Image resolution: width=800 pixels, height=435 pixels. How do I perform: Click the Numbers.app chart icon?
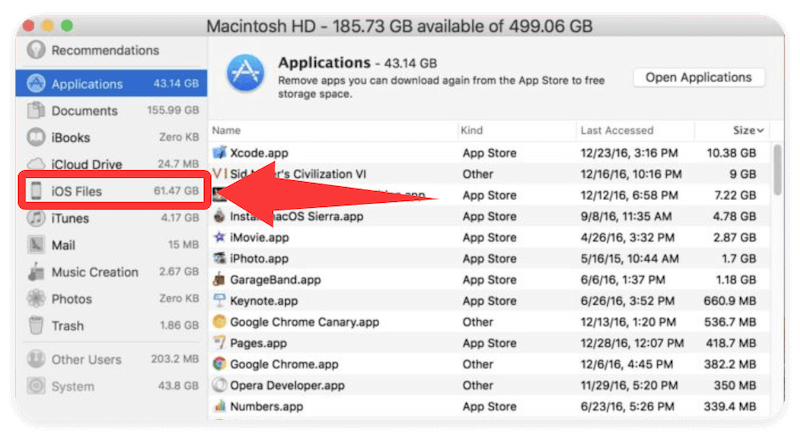coord(219,406)
